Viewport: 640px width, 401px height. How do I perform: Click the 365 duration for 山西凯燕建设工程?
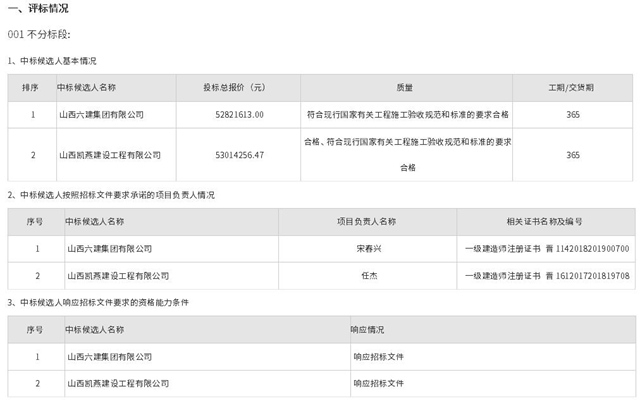point(573,155)
